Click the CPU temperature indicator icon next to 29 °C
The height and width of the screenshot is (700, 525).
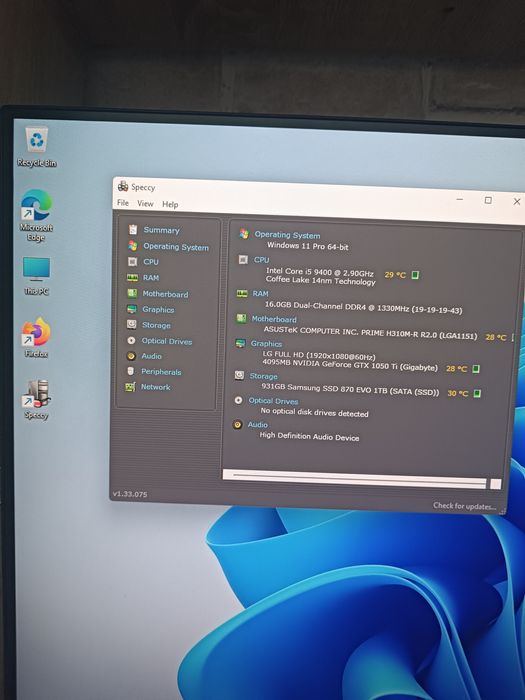(415, 275)
